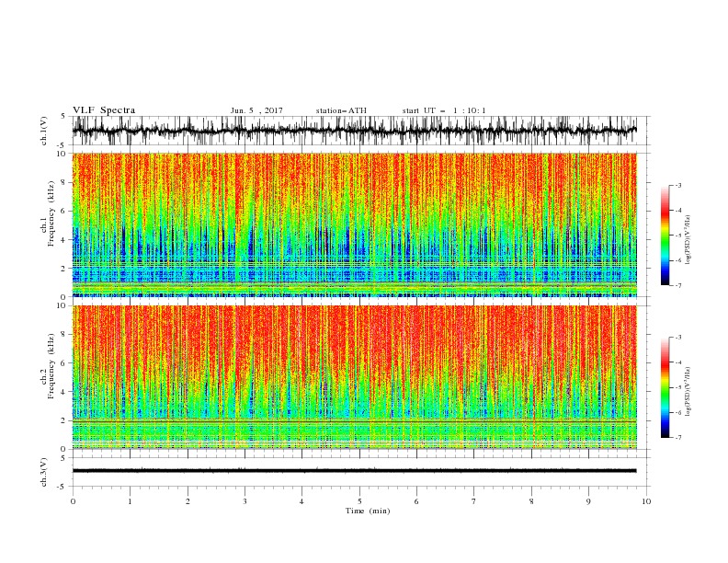Click the "1" tick on the time axis
Screen dimensions: 728x563
(x=130, y=501)
